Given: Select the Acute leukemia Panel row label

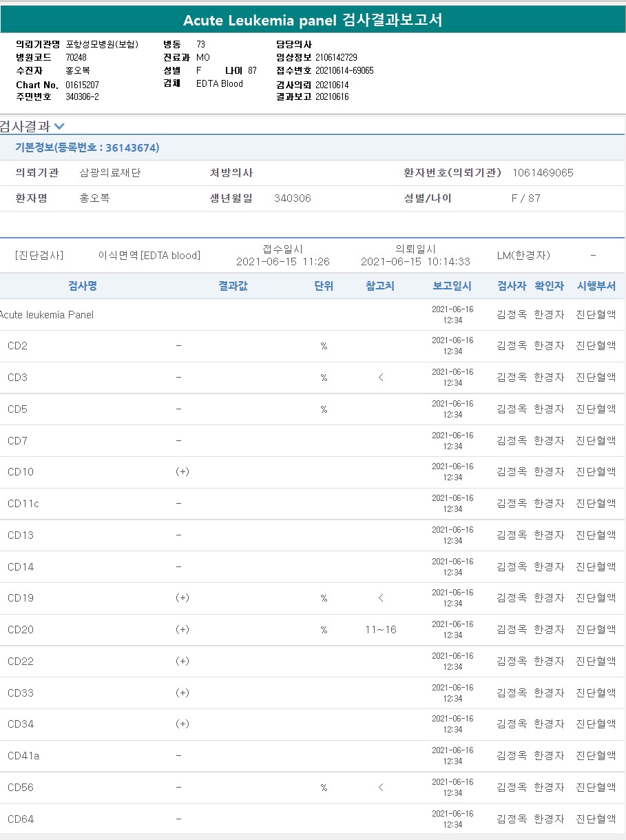Looking at the screenshot, I should (47, 315).
